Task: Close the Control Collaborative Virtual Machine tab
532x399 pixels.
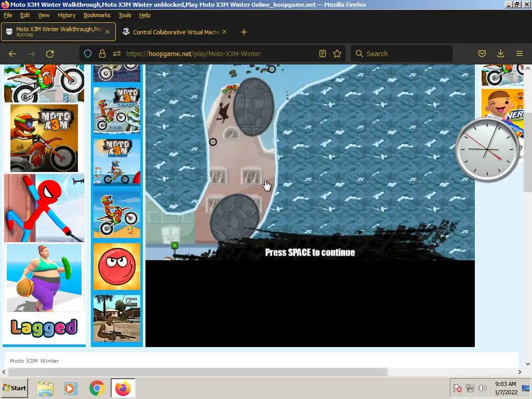Action: point(224,32)
